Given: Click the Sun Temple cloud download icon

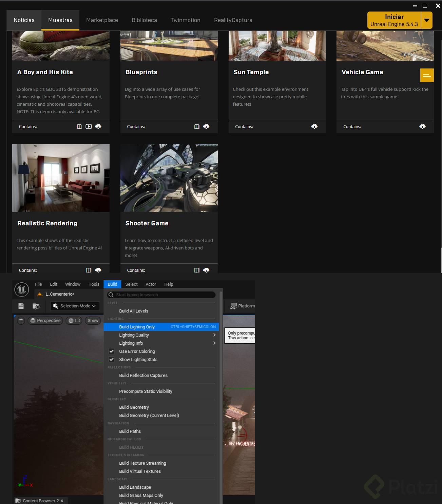Looking at the screenshot, I should [314, 126].
